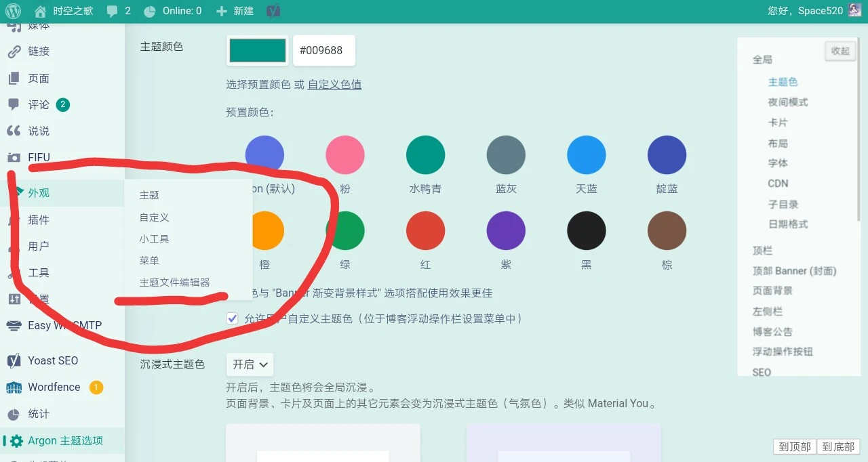Select the 靛蓝 preset color

pyautogui.click(x=667, y=154)
